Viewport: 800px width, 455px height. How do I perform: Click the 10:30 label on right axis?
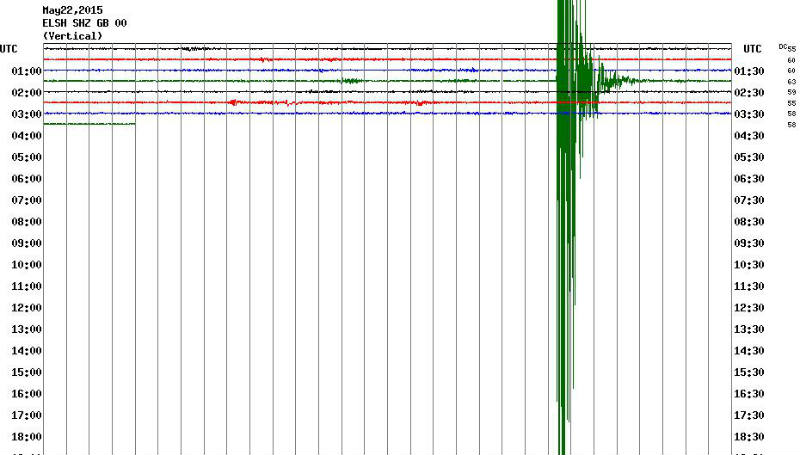[x=750, y=265]
